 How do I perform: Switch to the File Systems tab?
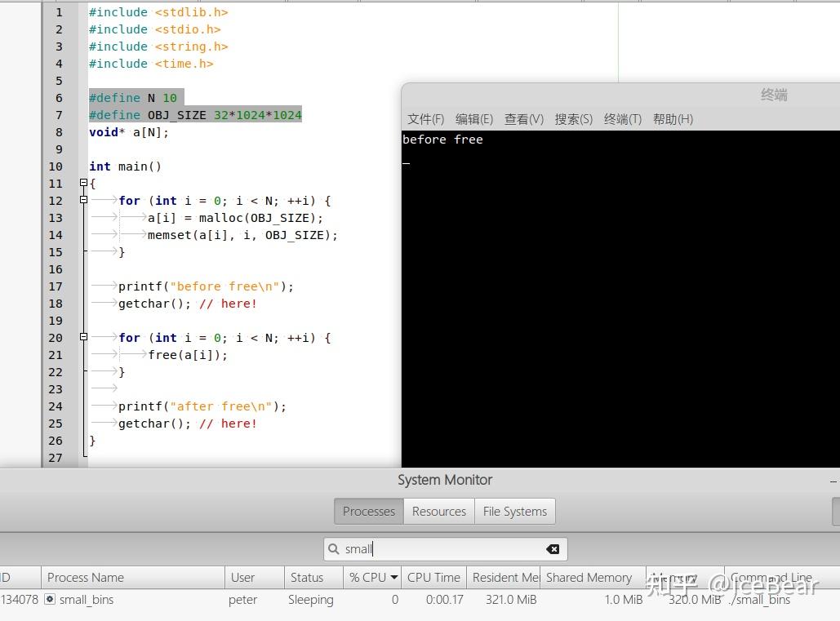(x=515, y=512)
